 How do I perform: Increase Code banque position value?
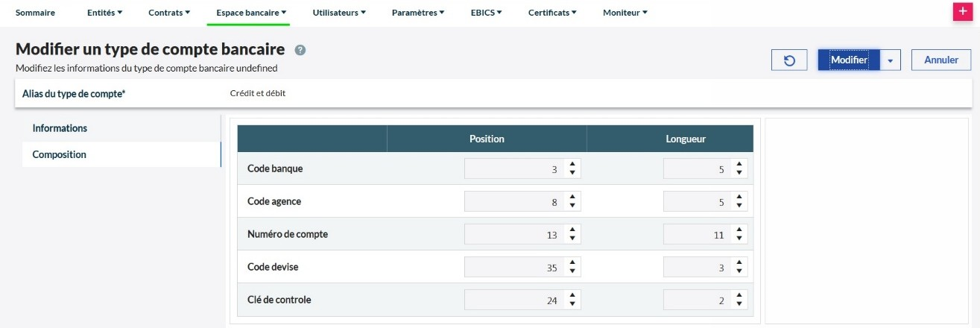(572, 165)
